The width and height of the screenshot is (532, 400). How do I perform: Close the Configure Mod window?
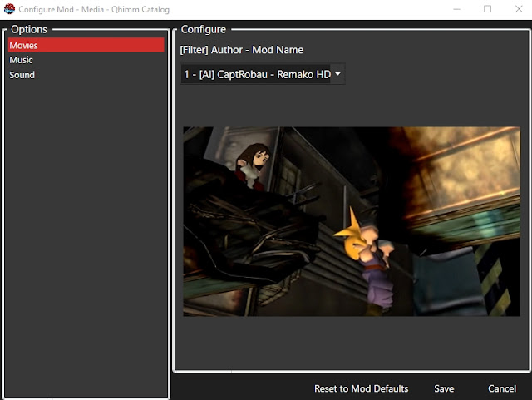(x=519, y=9)
